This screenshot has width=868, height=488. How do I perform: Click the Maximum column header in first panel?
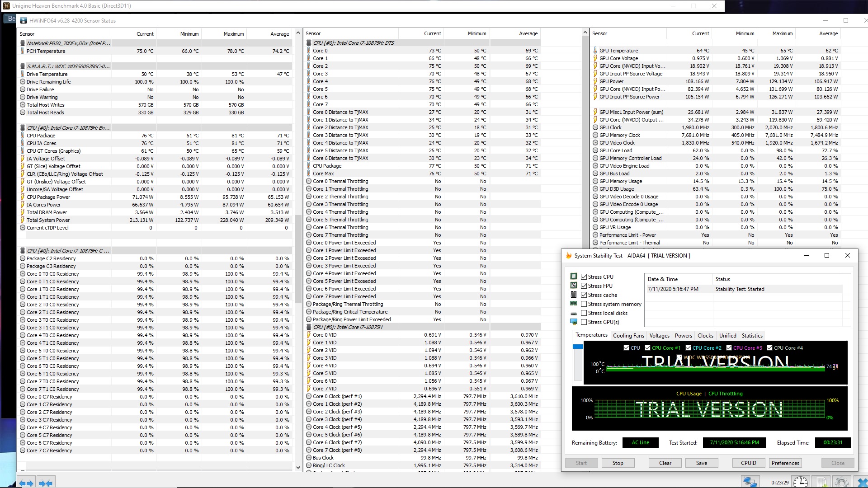224,34
